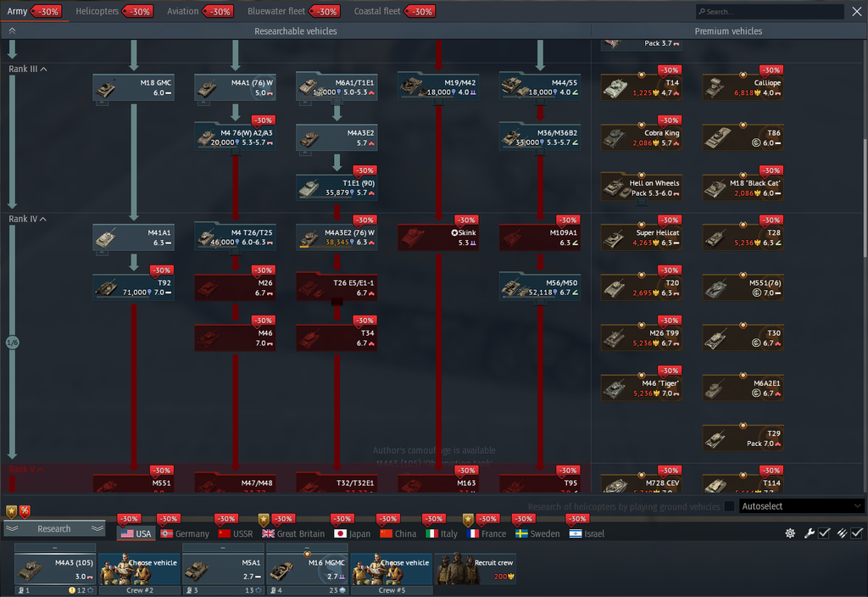Click the Search input field

point(770,11)
